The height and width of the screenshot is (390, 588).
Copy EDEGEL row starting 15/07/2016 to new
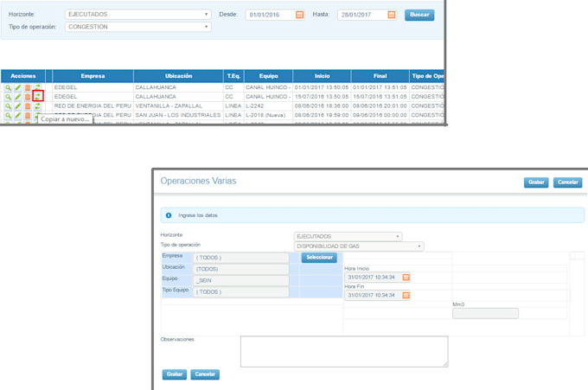pyautogui.click(x=38, y=96)
